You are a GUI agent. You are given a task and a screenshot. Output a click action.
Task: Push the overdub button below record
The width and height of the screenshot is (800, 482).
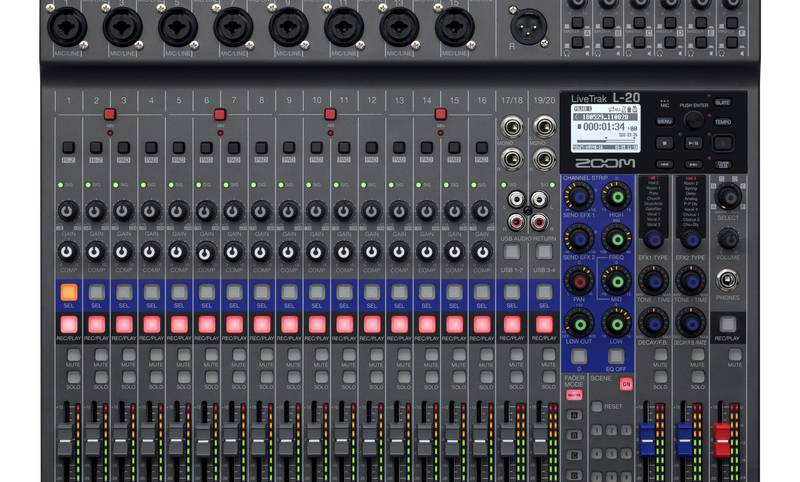coord(722,164)
